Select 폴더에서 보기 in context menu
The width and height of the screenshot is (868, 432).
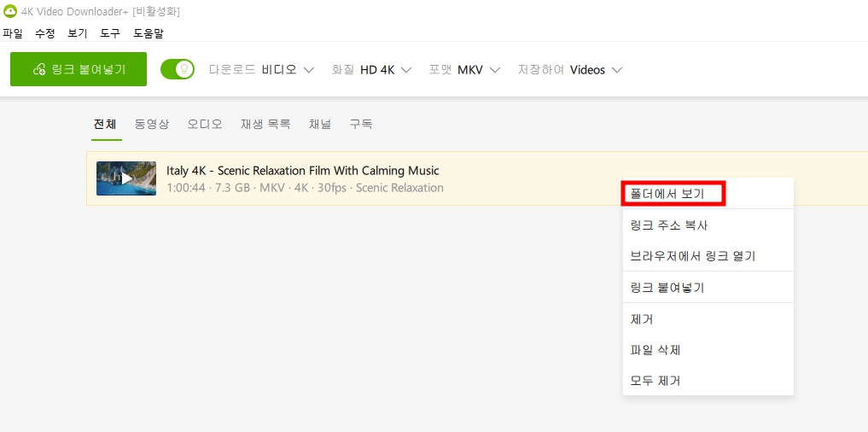(x=708, y=194)
